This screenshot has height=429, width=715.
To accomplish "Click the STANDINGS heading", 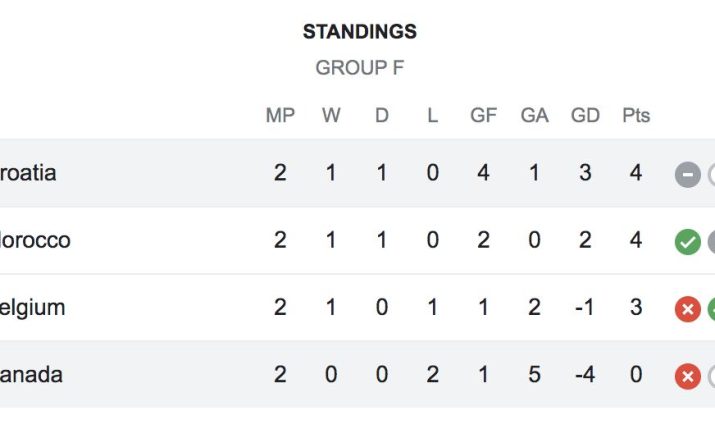I will point(360,32).
